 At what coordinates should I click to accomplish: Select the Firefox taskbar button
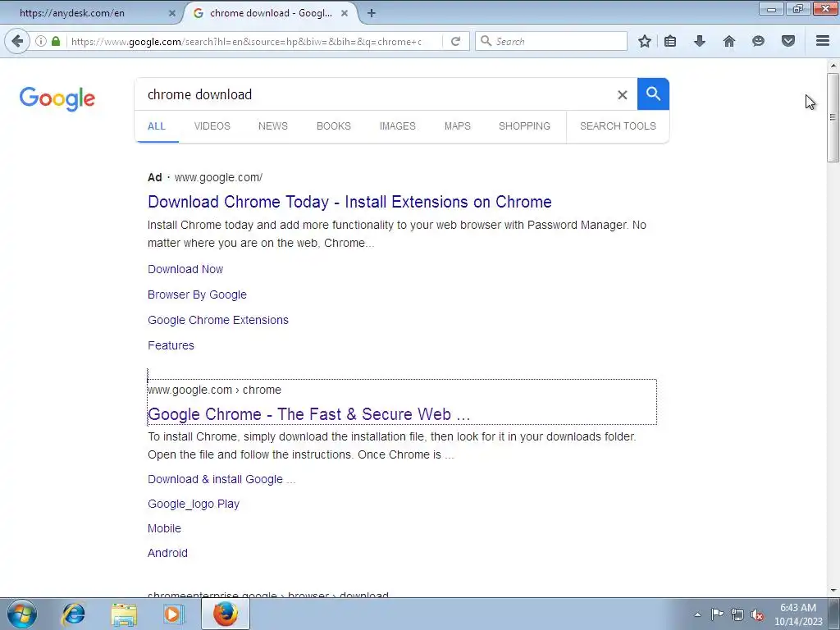pos(226,614)
